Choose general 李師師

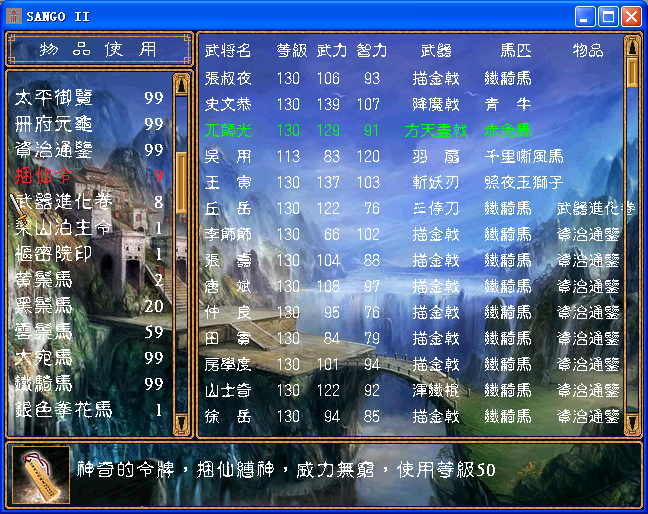[228, 235]
